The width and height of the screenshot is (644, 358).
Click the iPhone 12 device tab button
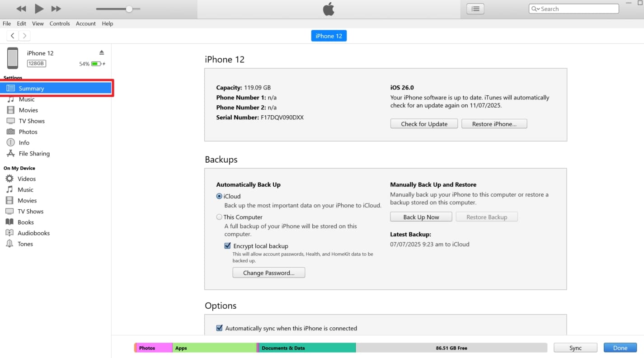[x=329, y=36]
